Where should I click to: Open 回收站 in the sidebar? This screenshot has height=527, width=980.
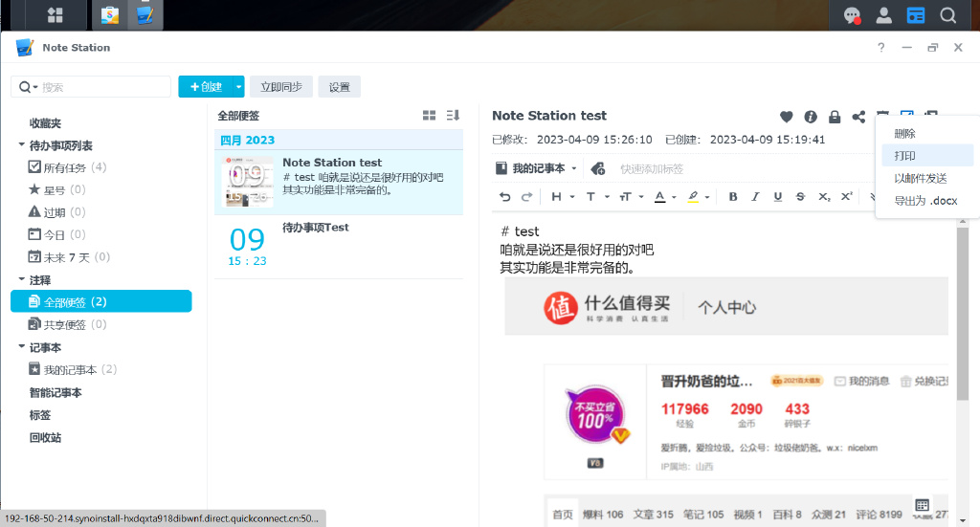(45, 438)
